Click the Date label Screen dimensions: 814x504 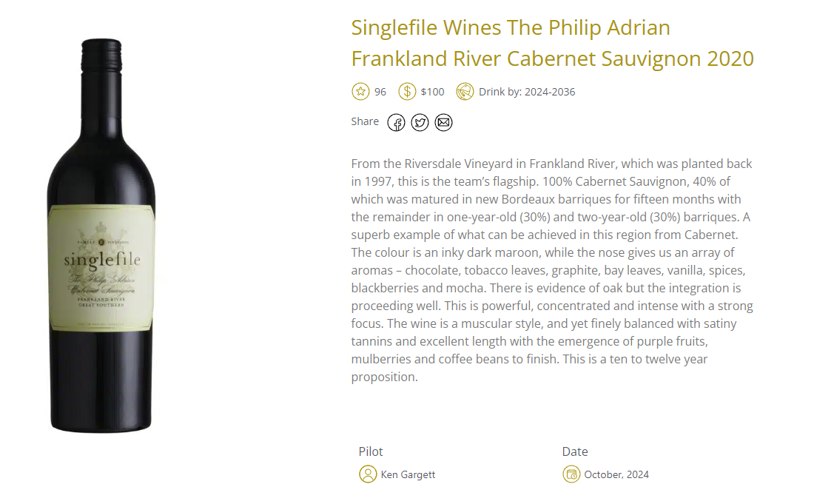(575, 451)
